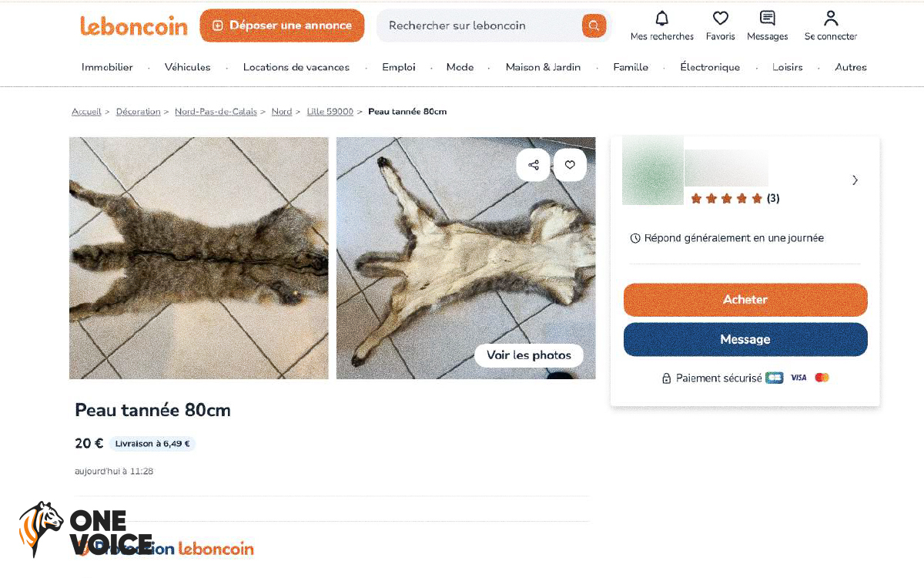Click the leboncoin logo
Viewport: 924px width, 578px height.
[134, 25]
